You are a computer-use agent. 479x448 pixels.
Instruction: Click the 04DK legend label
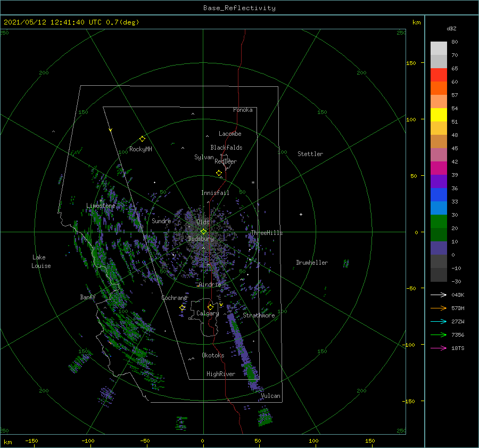[x=458, y=295]
